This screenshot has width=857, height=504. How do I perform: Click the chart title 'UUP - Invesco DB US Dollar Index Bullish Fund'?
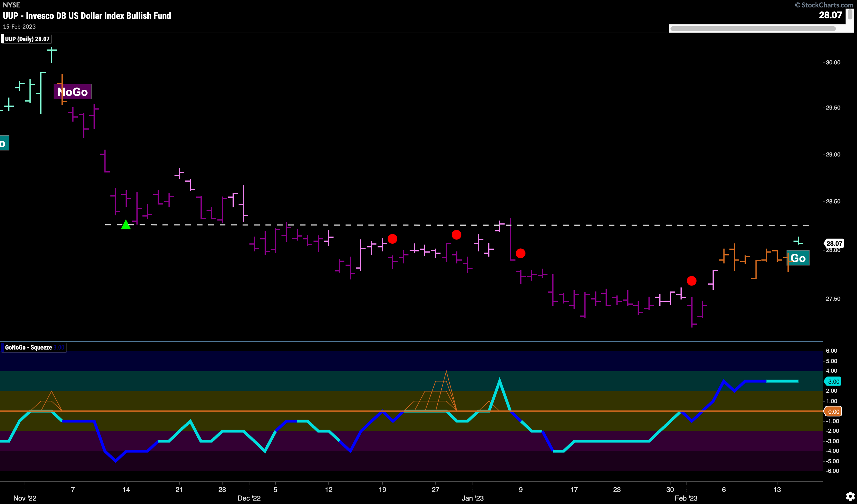coord(87,16)
